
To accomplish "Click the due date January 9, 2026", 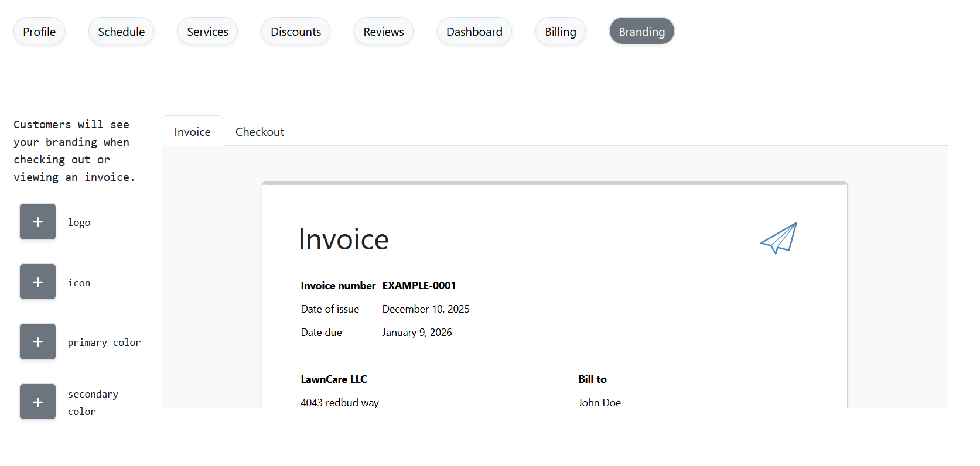I will point(417,332).
